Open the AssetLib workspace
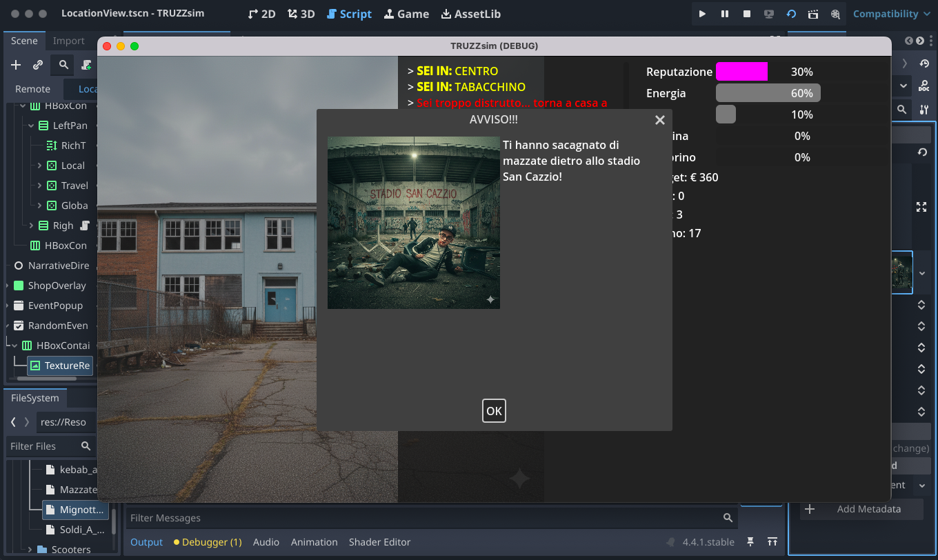Screen dimensions: 938x560 [x=470, y=14]
